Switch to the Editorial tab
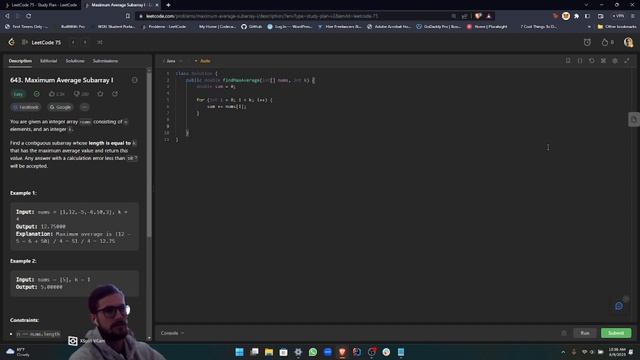The width and height of the screenshot is (640, 360). click(49, 61)
